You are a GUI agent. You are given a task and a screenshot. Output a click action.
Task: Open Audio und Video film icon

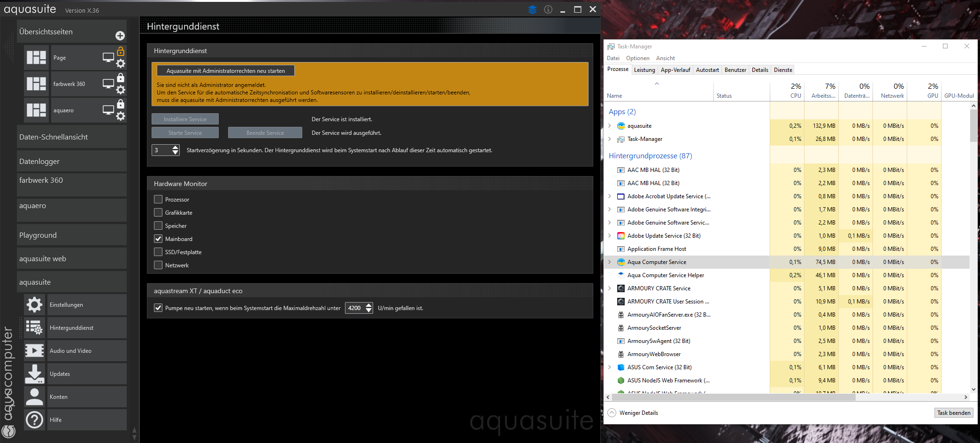35,351
